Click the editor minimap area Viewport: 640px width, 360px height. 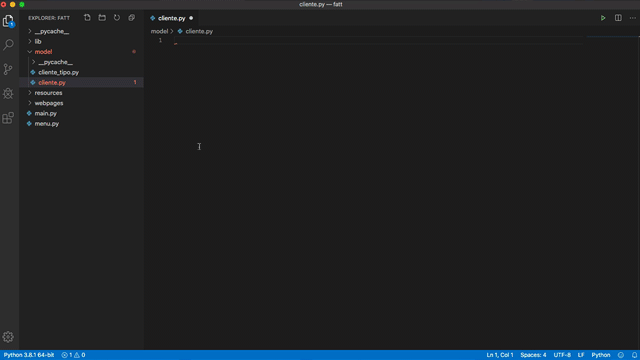[x=611, y=192]
